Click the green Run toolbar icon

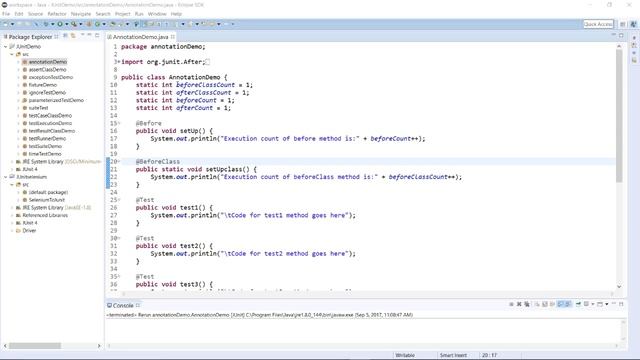(60, 24)
